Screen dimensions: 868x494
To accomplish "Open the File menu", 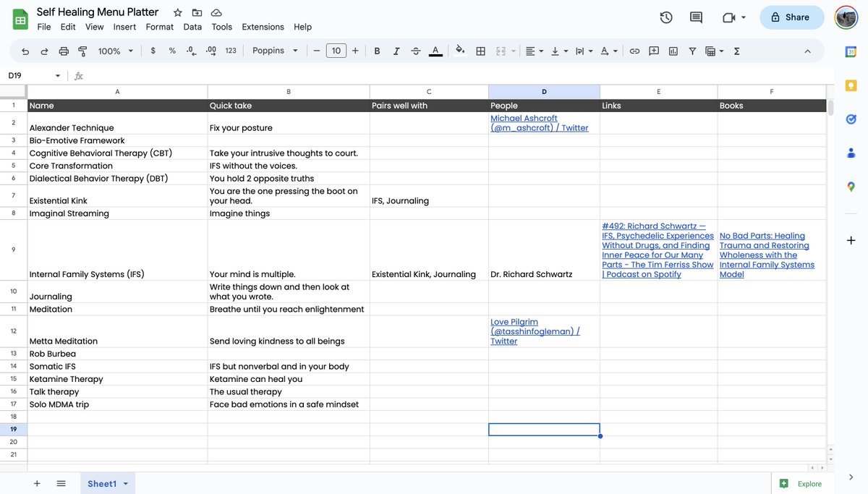I will click(44, 27).
